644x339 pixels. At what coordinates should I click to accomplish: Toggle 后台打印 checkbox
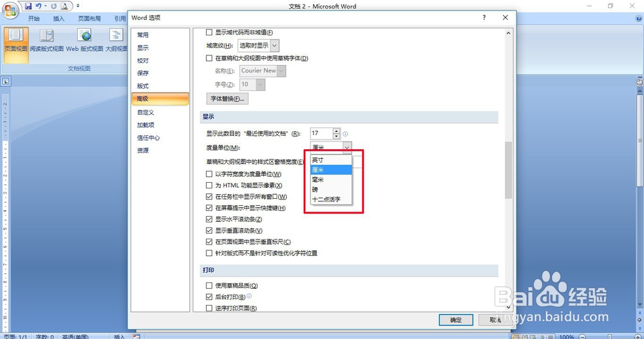[x=209, y=297]
